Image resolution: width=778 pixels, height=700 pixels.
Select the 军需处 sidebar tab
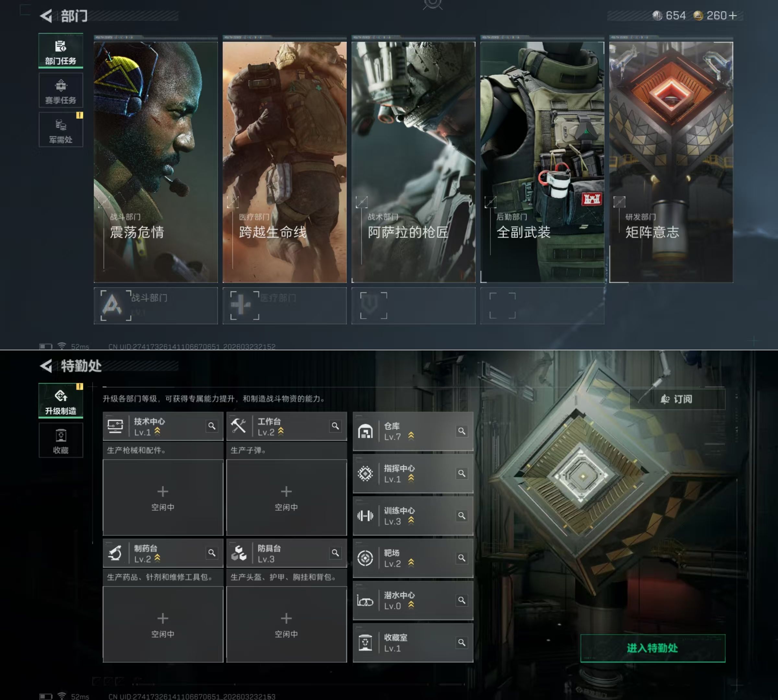click(x=61, y=130)
